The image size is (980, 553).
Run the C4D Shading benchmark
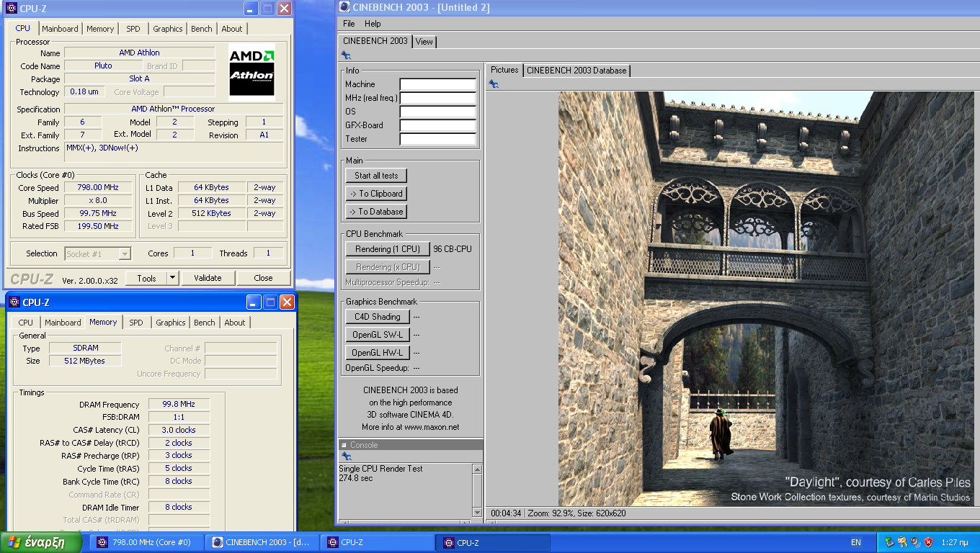pos(378,317)
